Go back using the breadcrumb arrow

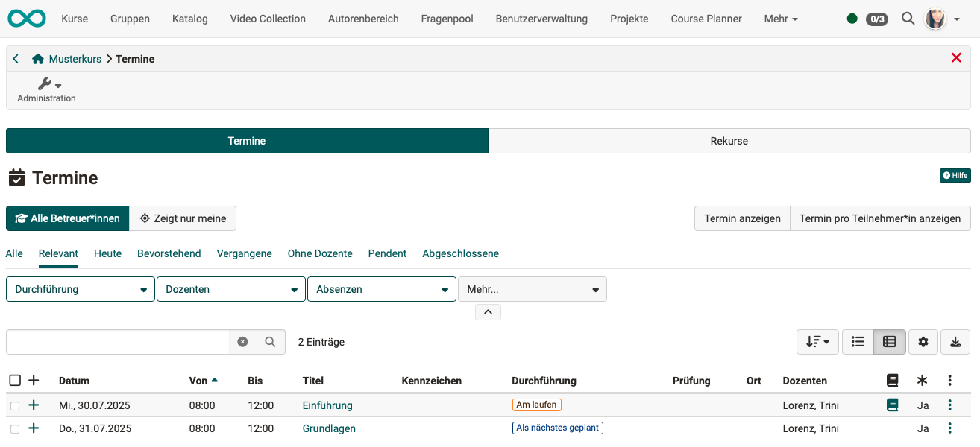click(x=15, y=57)
